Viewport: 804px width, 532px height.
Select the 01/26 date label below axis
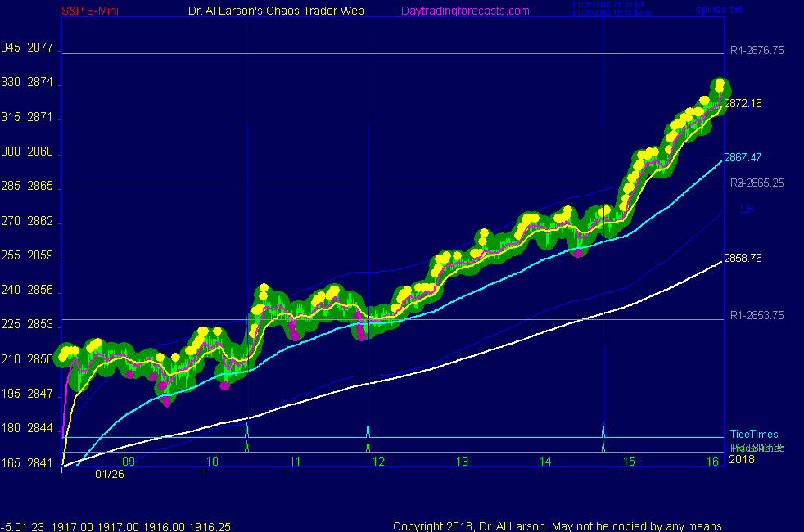coord(110,474)
